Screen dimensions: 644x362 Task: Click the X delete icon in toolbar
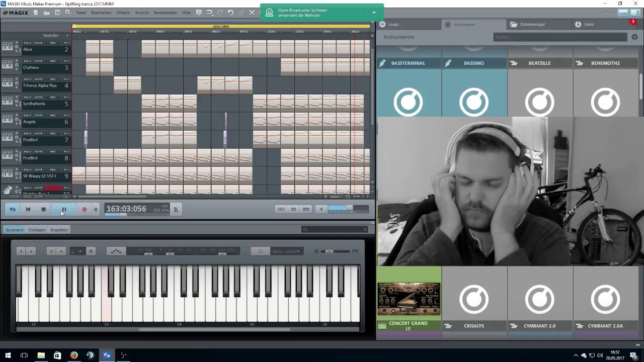pyautogui.click(x=252, y=13)
